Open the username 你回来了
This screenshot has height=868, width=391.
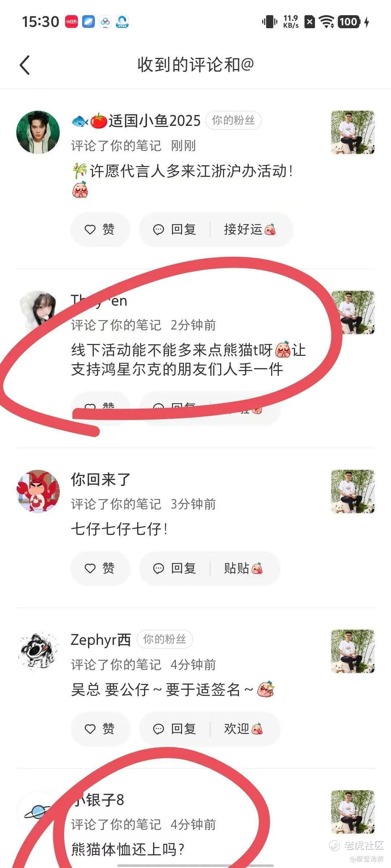(x=101, y=480)
